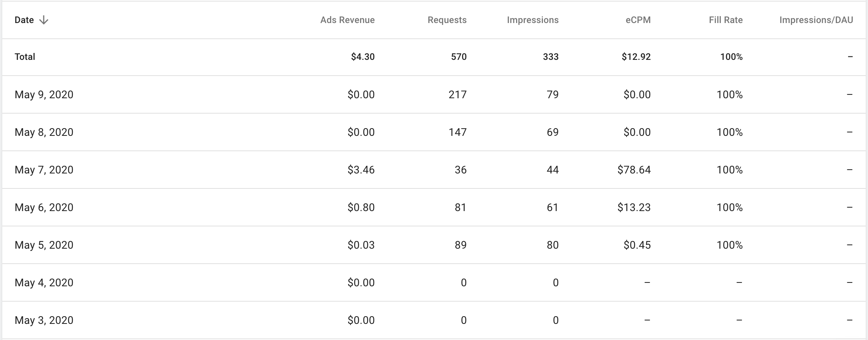Viewport: 868px width, 340px height.
Task: Click the Fill Rate column header
Action: coord(725,20)
